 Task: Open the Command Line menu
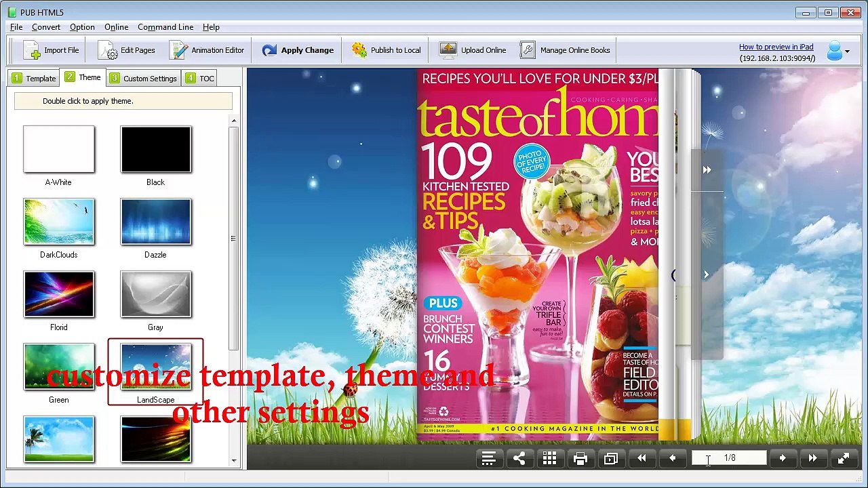click(165, 27)
